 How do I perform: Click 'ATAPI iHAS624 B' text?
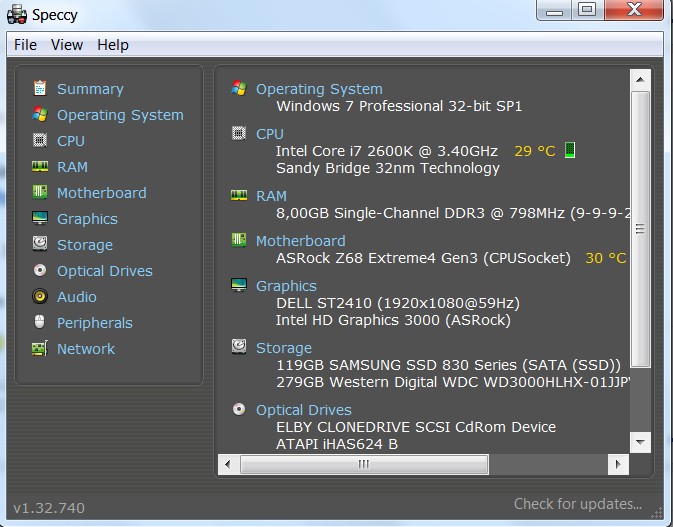click(x=337, y=444)
